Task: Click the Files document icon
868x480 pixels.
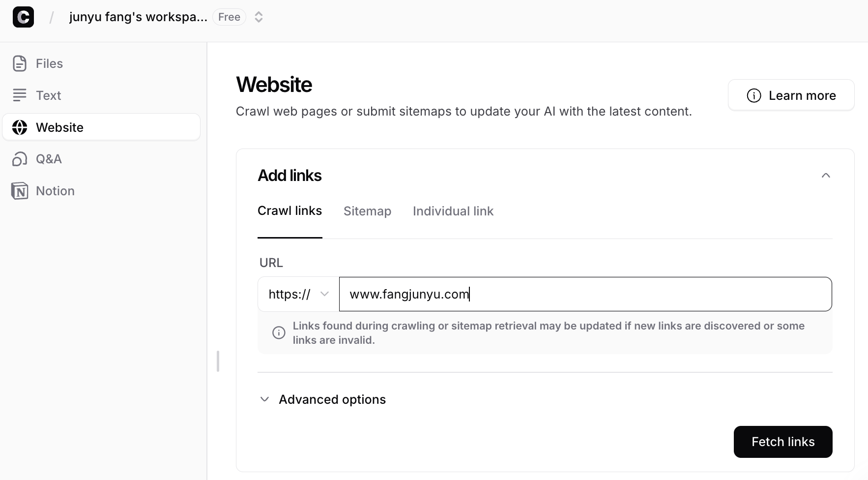Action: coord(20,63)
